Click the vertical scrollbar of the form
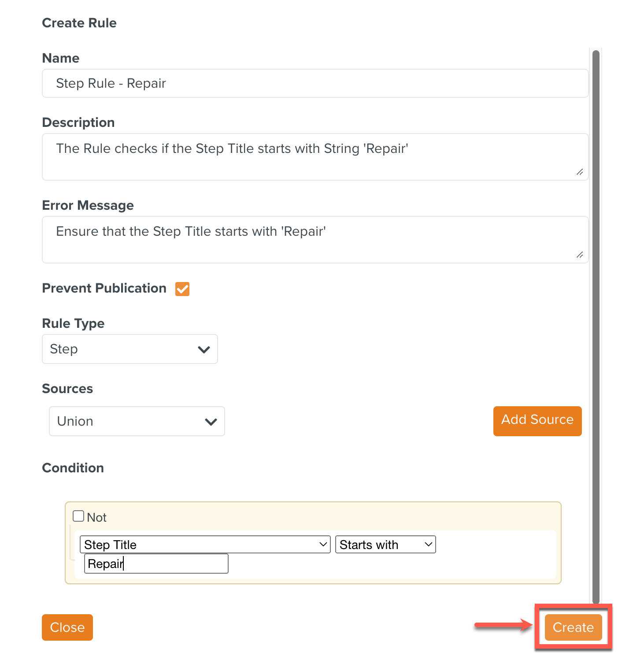This screenshot has width=644, height=653. [x=596, y=326]
